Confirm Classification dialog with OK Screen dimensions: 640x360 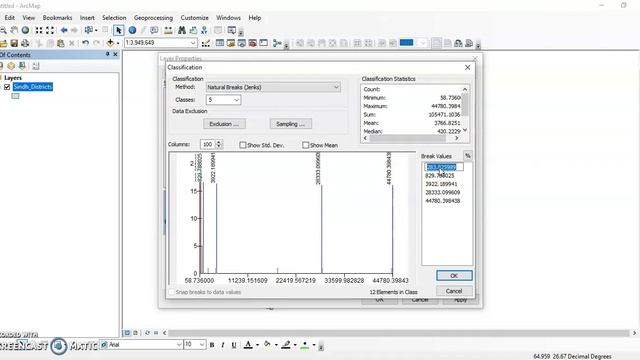pos(454,276)
